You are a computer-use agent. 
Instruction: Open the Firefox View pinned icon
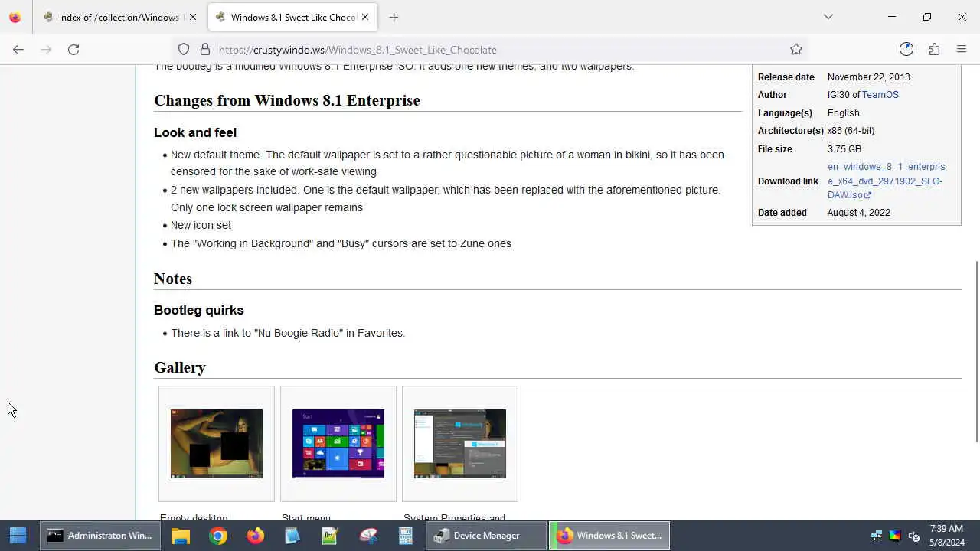coord(15,17)
